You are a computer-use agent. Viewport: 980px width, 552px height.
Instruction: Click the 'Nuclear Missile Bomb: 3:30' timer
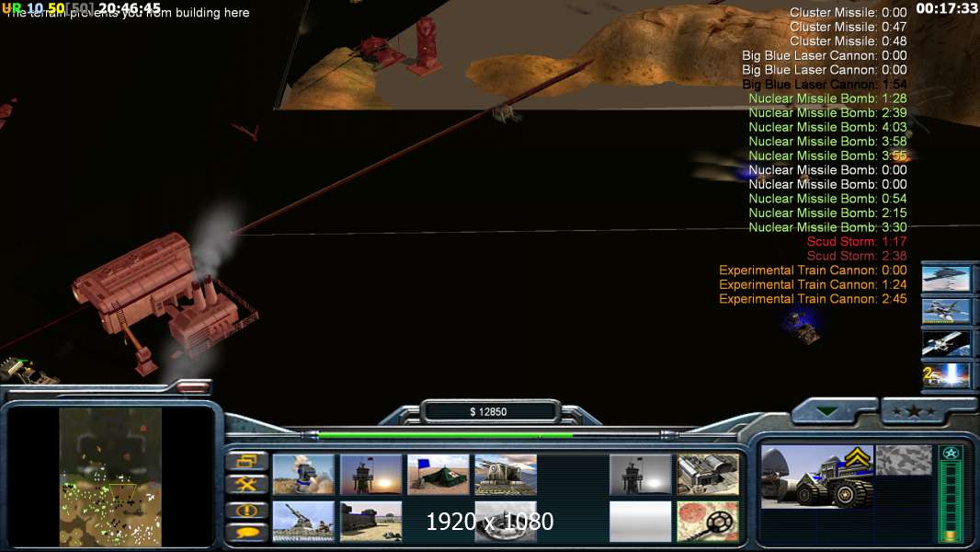[x=827, y=227]
